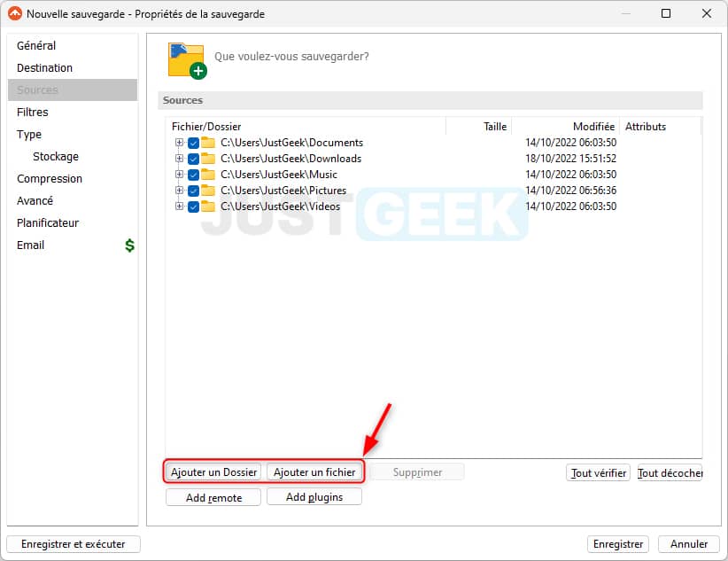Cancel with the Annuler button

click(688, 544)
